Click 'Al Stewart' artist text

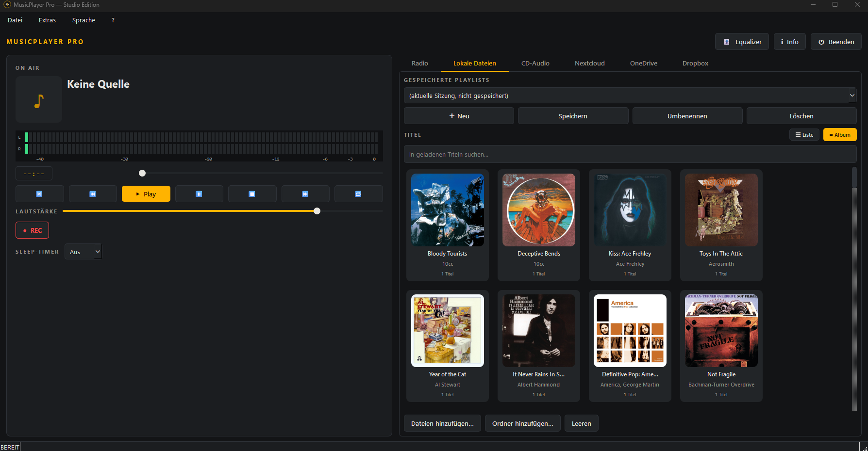tap(448, 385)
